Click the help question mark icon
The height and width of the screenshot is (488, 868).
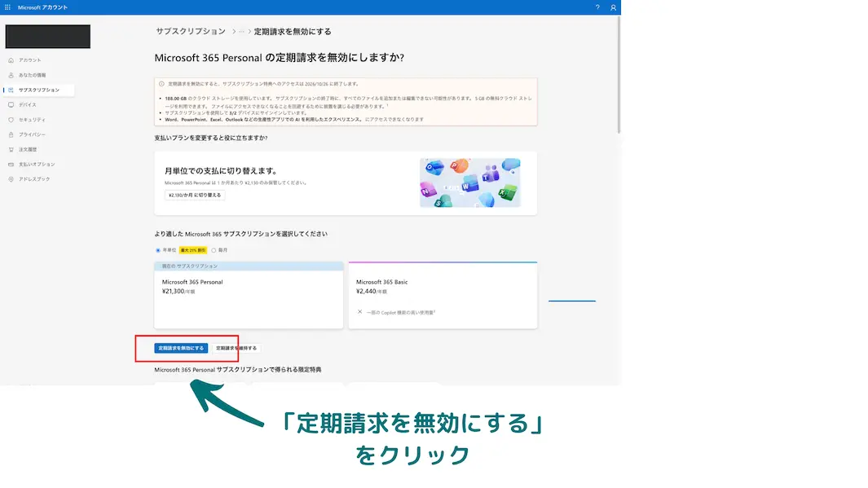coord(597,7)
